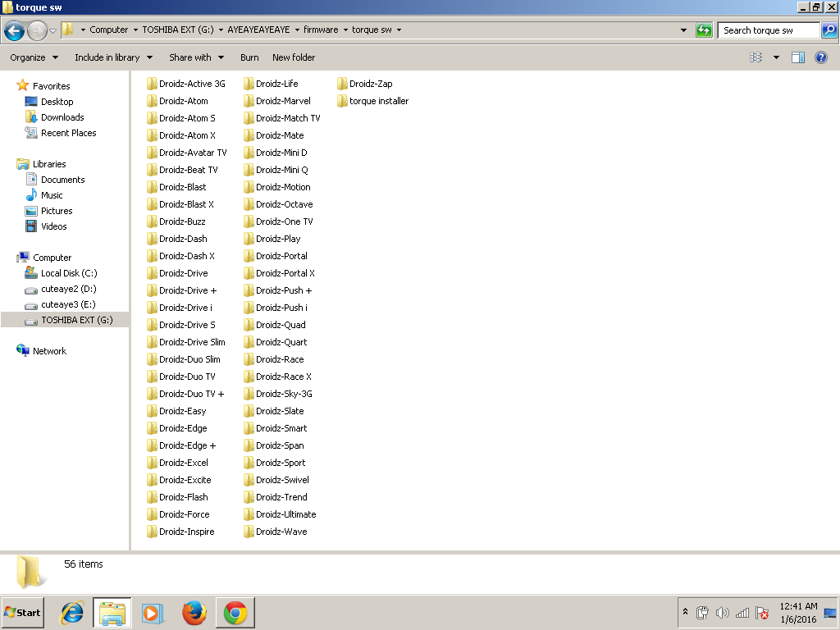Click the refresh icon beside address bar
Viewport: 840px width, 630px height.
click(703, 30)
